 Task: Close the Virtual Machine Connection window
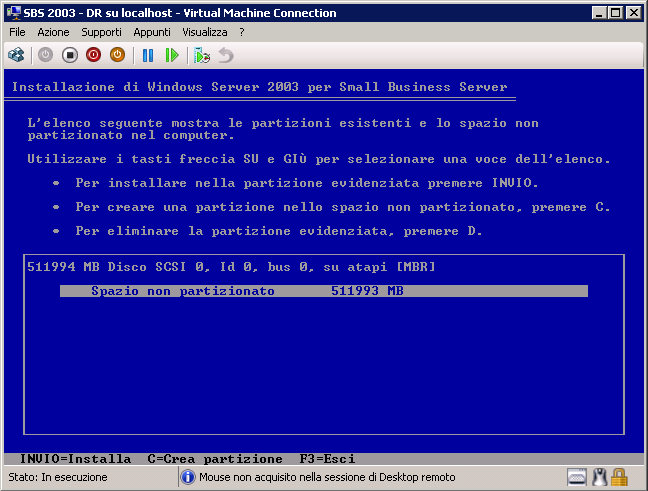(633, 13)
